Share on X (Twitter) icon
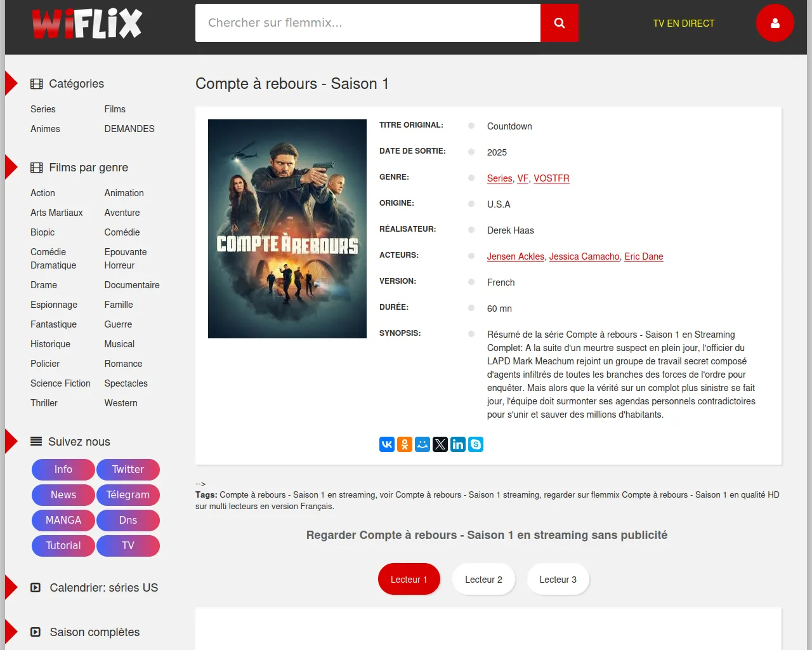 (440, 444)
